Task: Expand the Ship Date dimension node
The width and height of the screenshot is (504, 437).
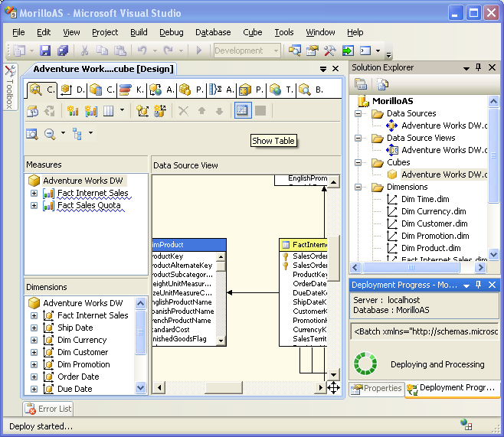Action: pyautogui.click(x=34, y=328)
